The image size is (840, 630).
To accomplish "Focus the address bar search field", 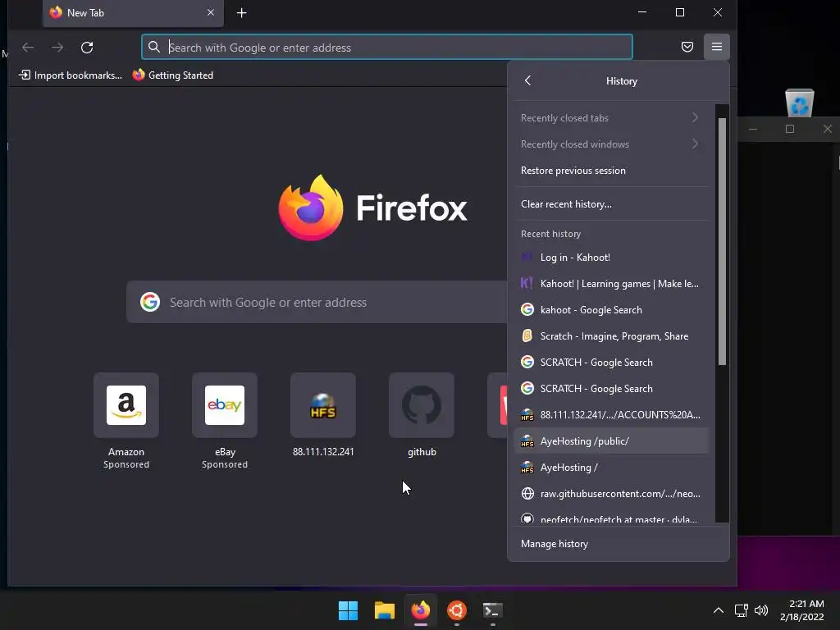I will pyautogui.click(x=387, y=47).
